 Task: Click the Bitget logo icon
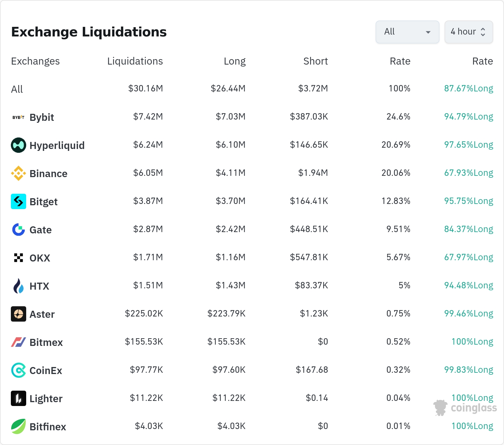pos(18,201)
